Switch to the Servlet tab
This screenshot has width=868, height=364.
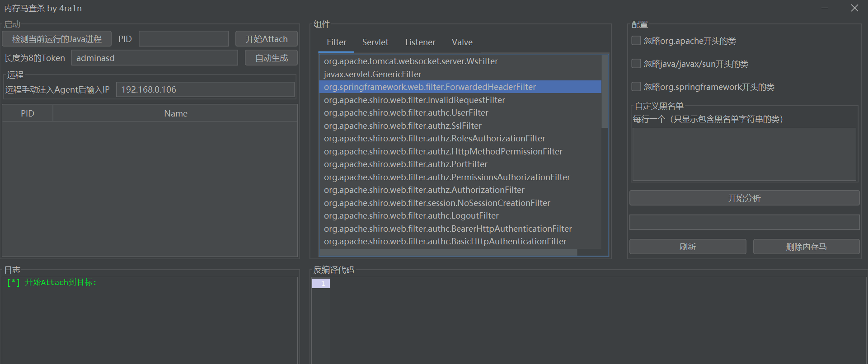tap(375, 42)
